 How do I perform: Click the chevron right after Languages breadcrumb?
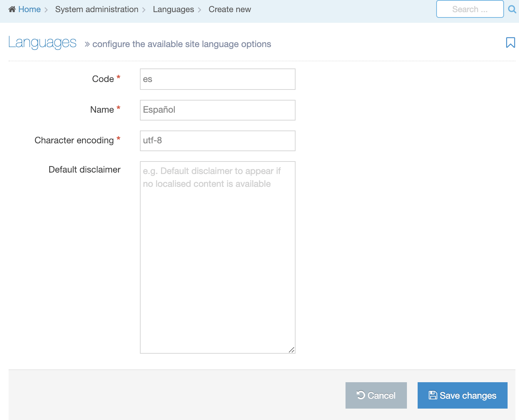(x=200, y=10)
